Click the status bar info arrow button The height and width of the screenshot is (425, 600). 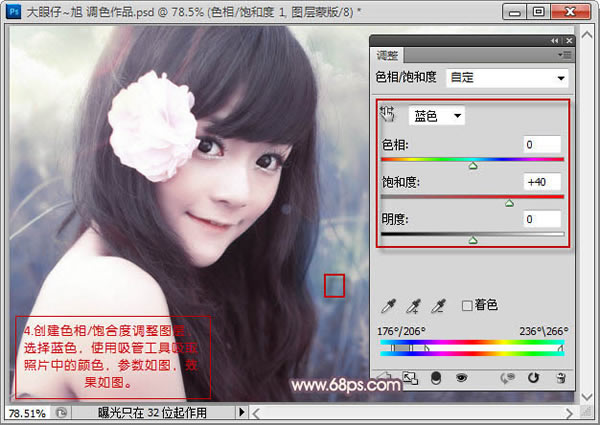coord(241,412)
